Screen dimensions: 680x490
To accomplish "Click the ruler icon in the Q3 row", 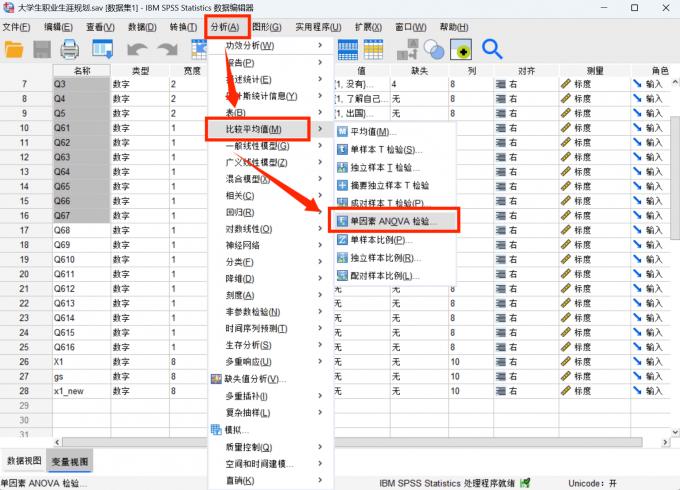I will coord(566,84).
